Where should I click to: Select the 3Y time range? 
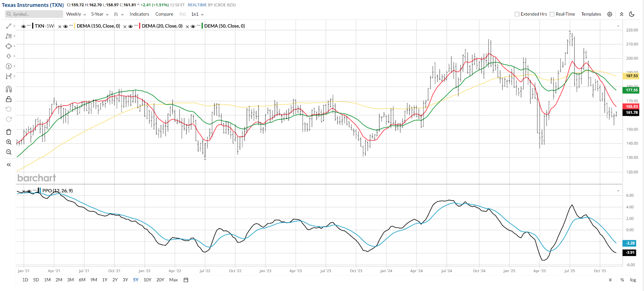(x=125, y=280)
